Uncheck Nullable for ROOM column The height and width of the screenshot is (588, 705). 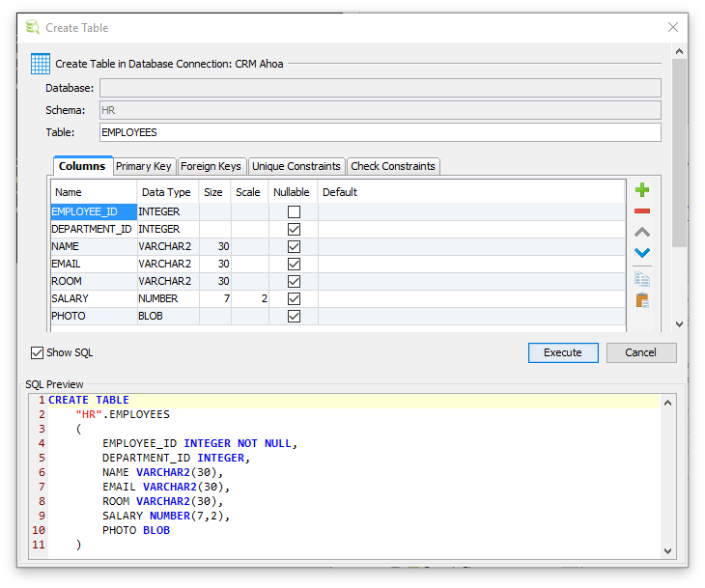[x=294, y=281]
